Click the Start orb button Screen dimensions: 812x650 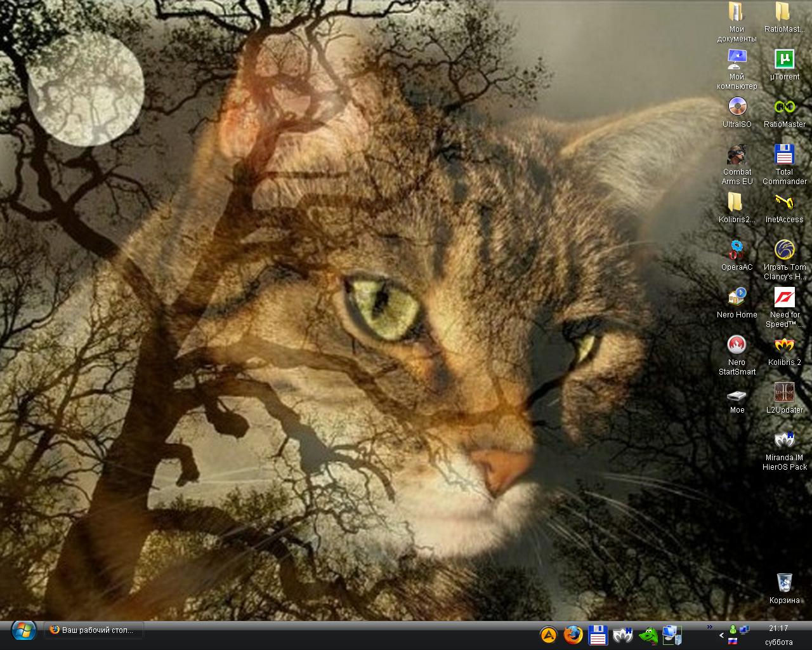click(23, 630)
